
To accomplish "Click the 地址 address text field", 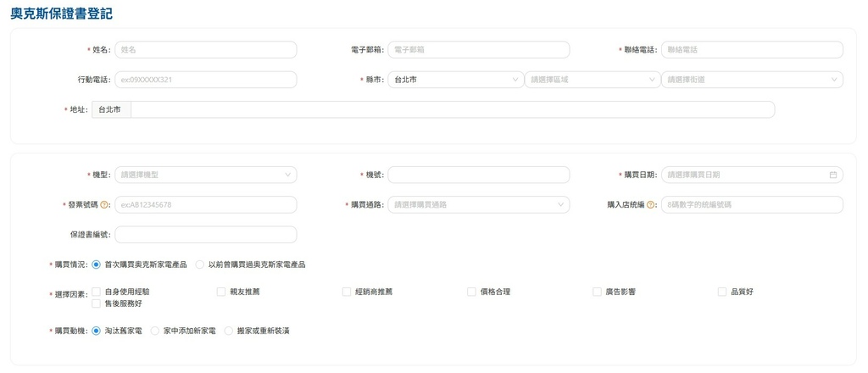I will coord(453,109).
